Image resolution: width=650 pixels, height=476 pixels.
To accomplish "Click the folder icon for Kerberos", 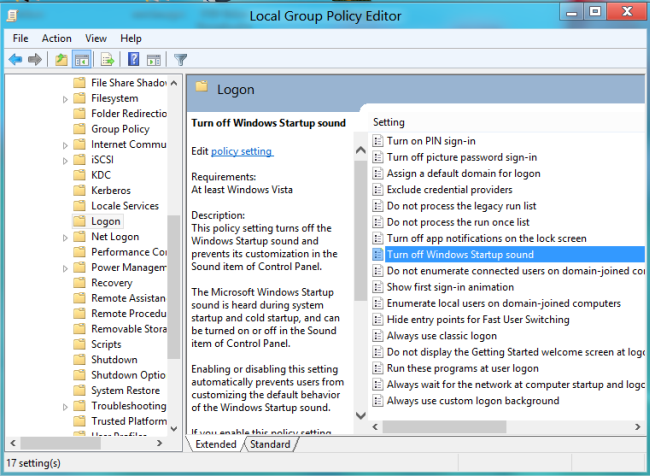I will point(79,190).
